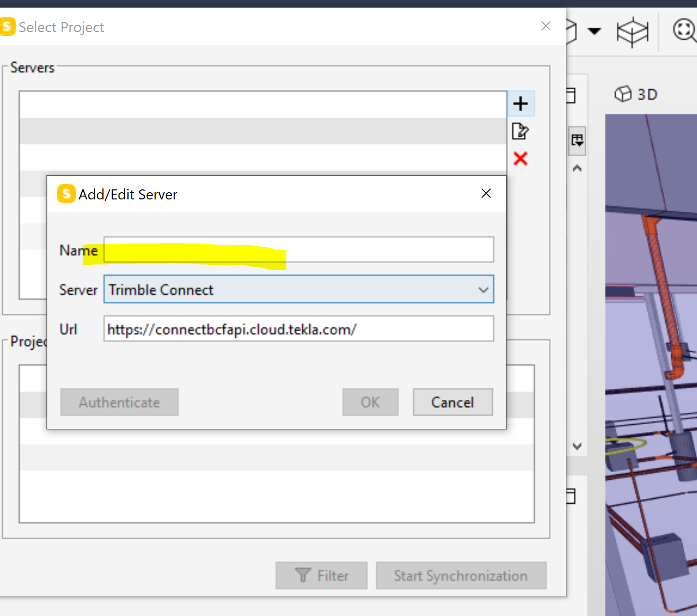This screenshot has width=697, height=616.
Task: Click the "Url" field label
Action: [68, 329]
